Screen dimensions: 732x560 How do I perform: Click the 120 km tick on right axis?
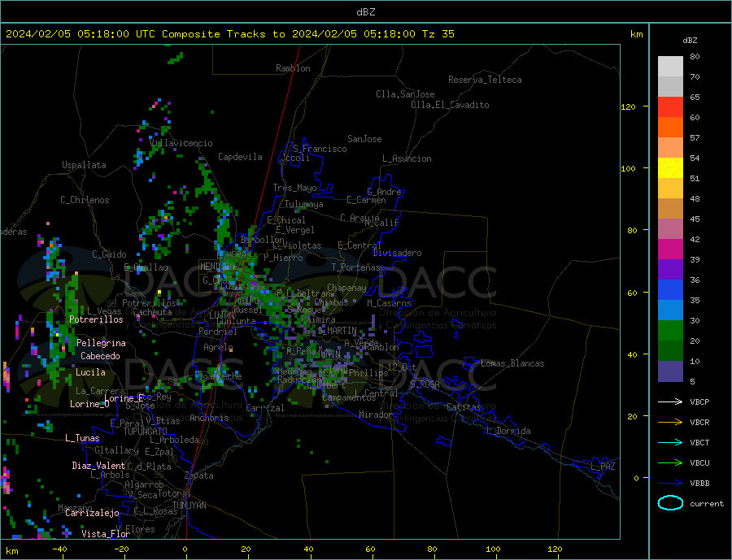tap(629, 106)
